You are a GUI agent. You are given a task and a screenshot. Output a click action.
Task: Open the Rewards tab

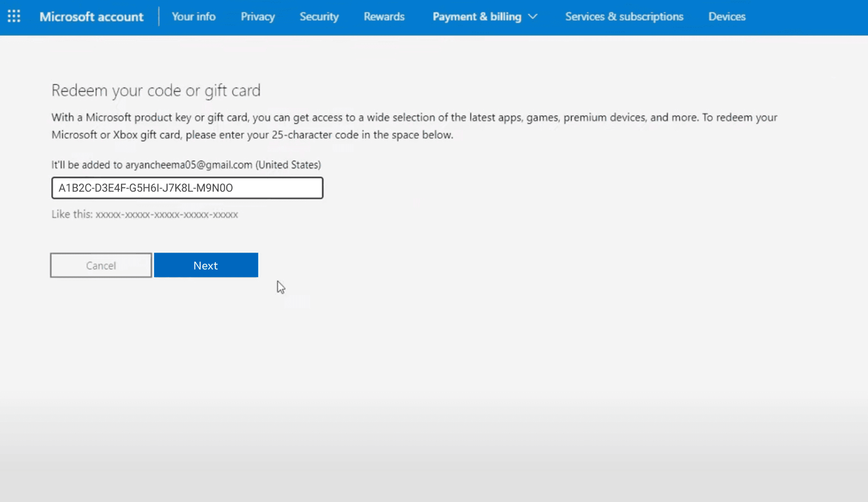(x=384, y=17)
